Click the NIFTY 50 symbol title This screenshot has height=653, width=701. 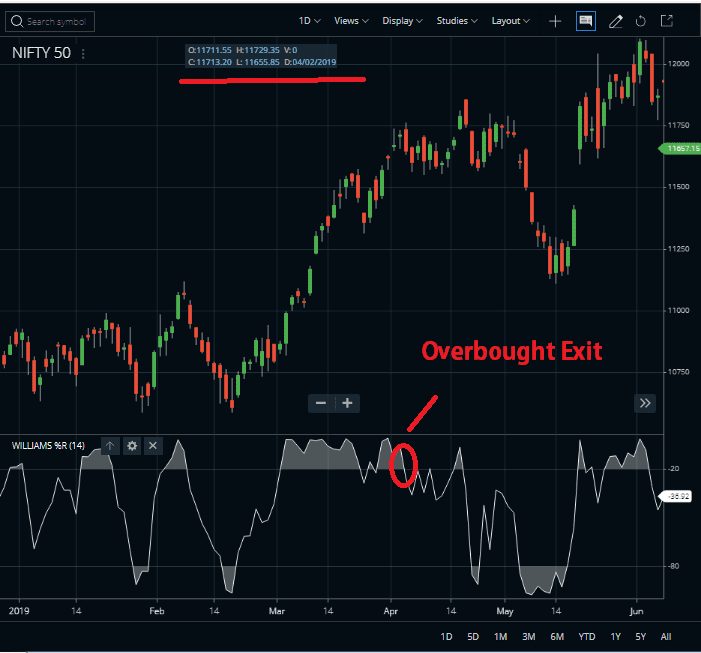[x=41, y=53]
